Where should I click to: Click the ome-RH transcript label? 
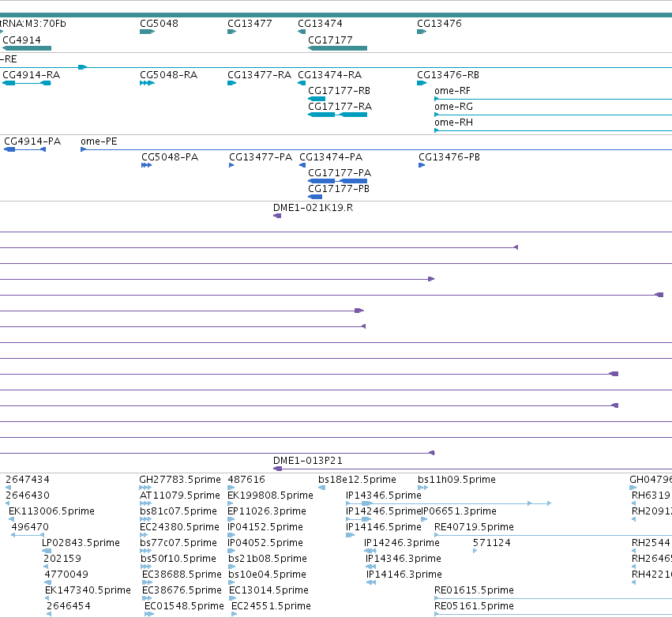coord(453,122)
